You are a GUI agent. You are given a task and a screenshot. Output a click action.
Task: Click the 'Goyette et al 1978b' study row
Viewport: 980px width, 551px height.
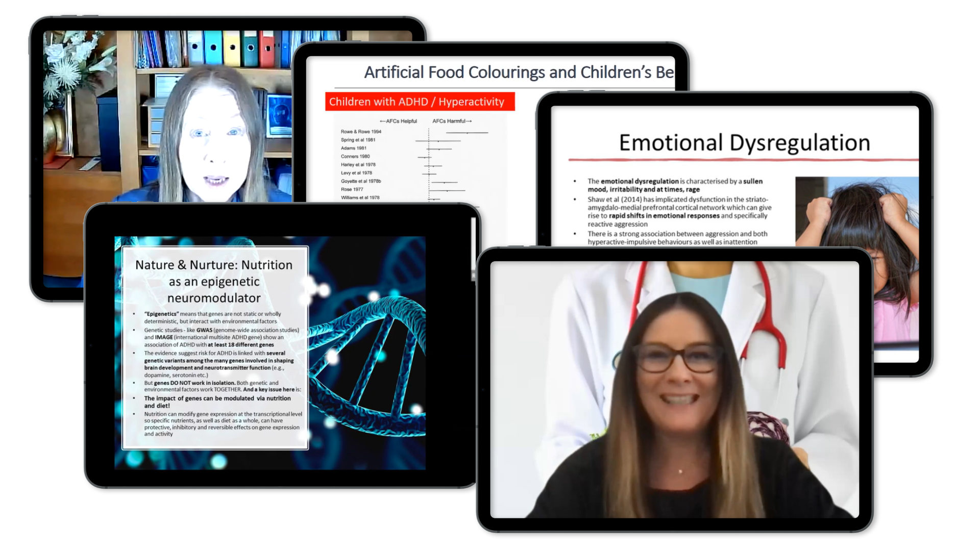pos(360,181)
